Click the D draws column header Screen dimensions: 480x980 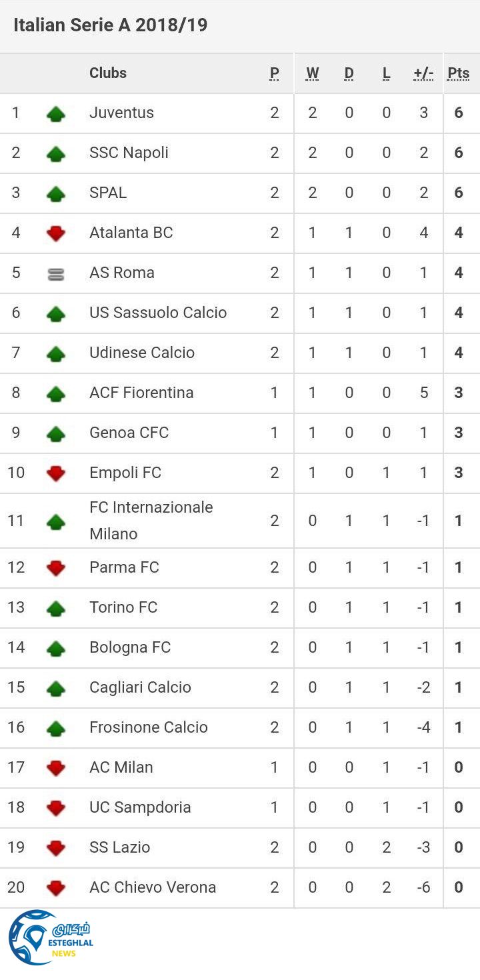click(x=349, y=73)
